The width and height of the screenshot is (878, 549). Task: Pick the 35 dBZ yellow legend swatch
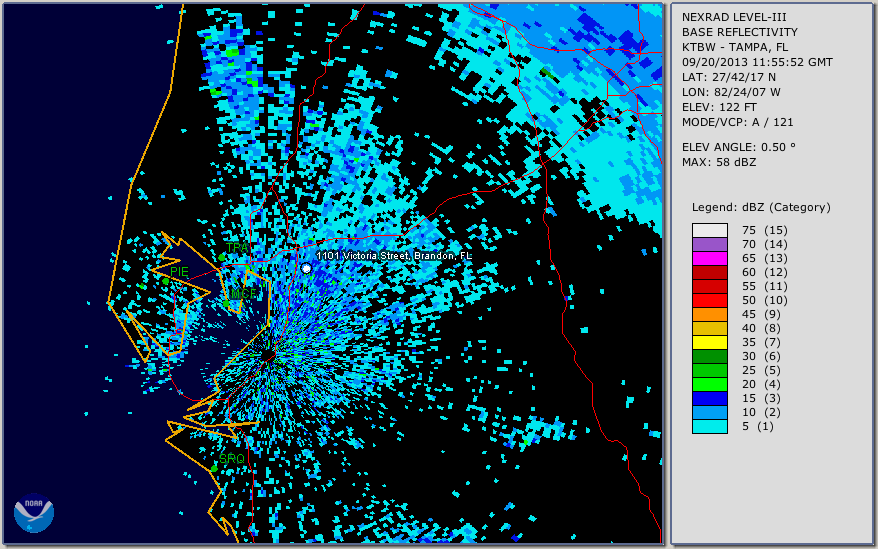coord(710,342)
